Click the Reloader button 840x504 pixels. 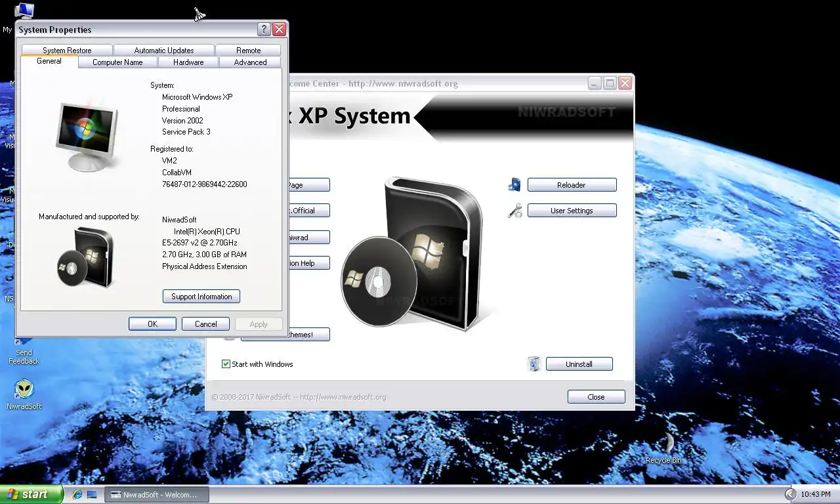pyautogui.click(x=572, y=185)
